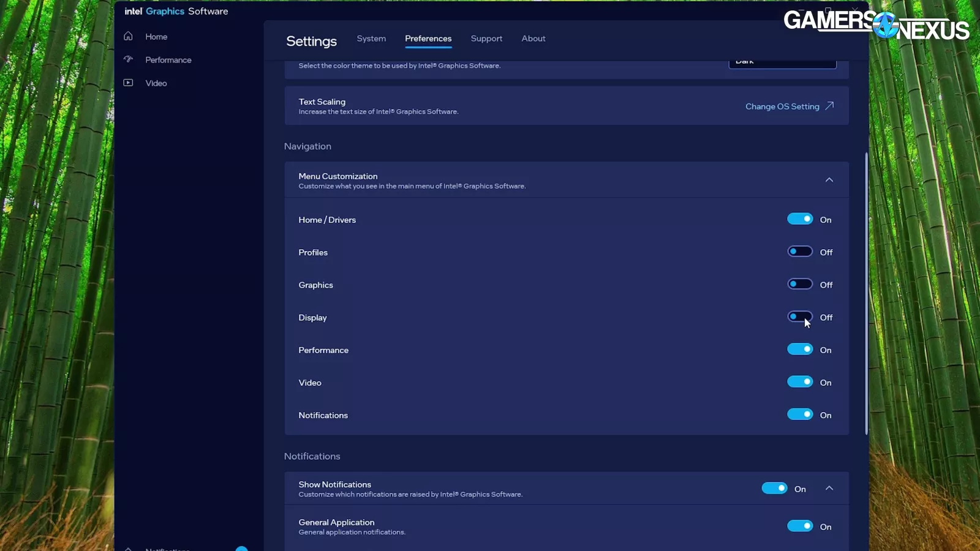
Task: Click the arrow icon beside Change OS Setting
Action: tap(829, 106)
